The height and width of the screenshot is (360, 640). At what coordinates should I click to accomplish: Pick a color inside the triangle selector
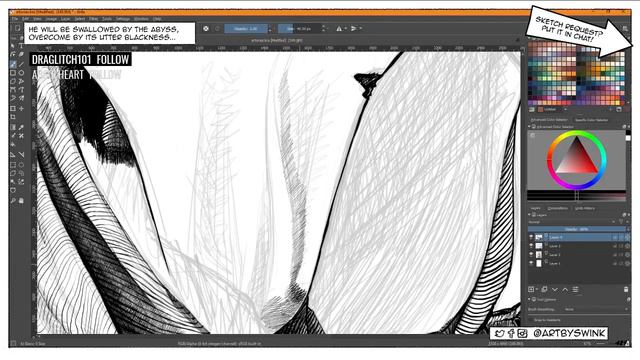coord(576,160)
